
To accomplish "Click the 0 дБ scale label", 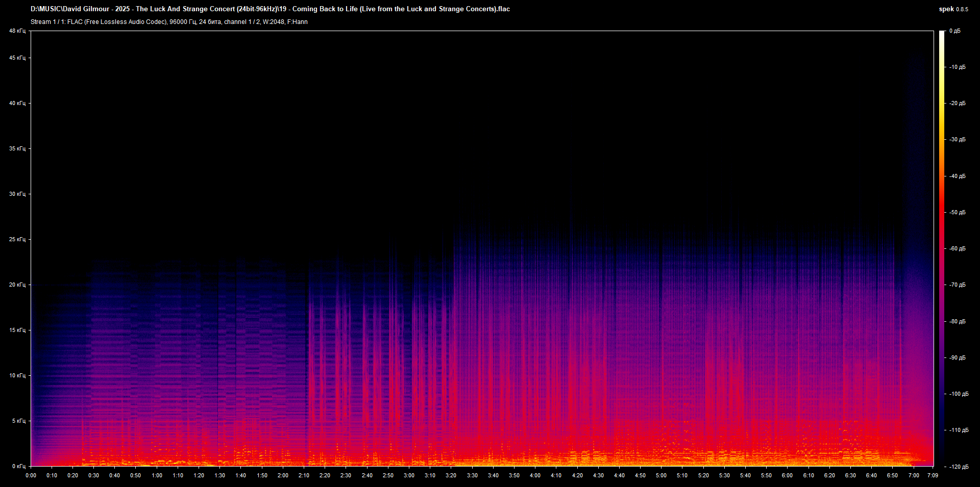I will (954, 31).
